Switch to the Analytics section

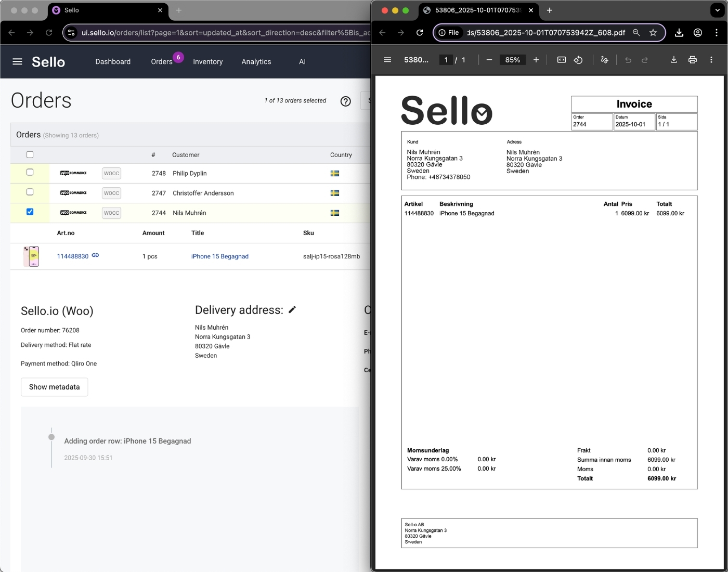click(256, 61)
